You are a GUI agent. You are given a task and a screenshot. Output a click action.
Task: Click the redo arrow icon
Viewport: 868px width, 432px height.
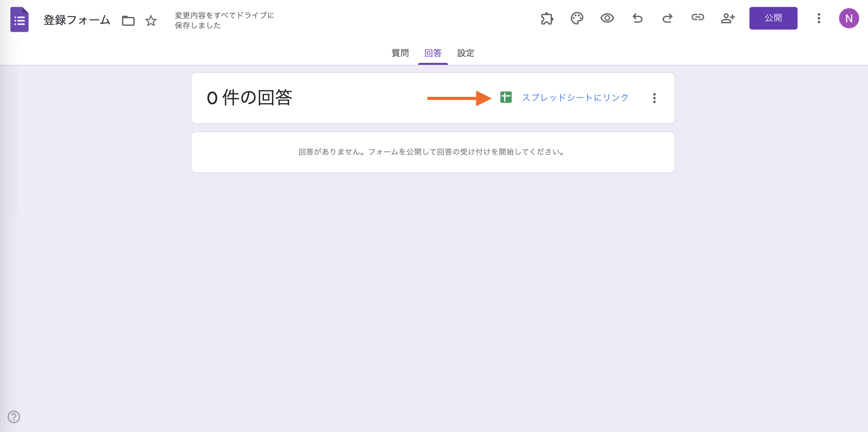click(x=667, y=18)
